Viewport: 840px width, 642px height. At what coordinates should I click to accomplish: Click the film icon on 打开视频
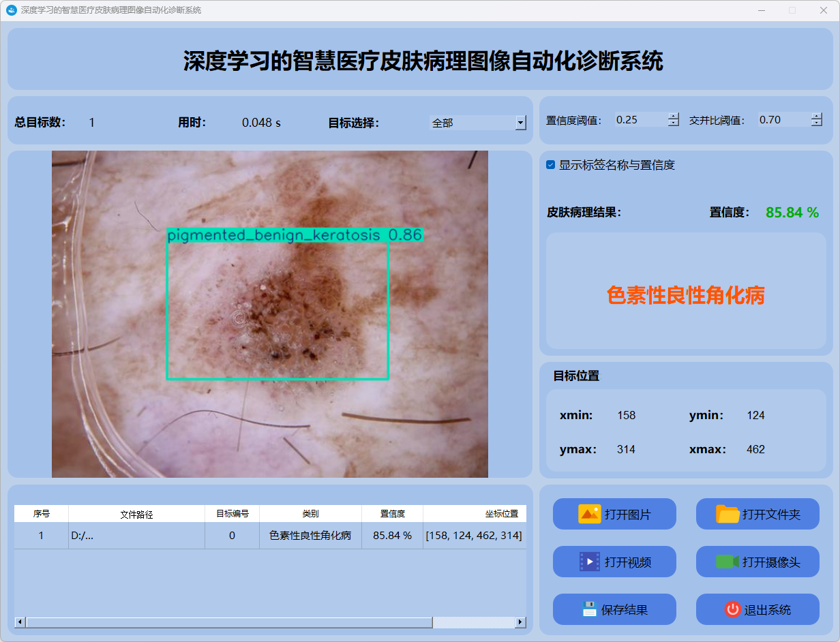(589, 562)
